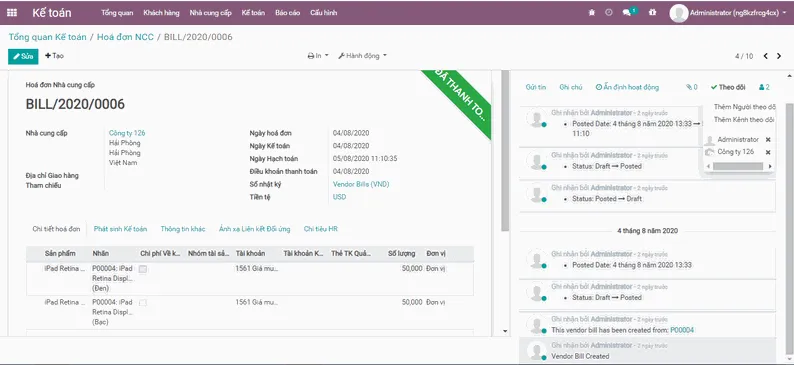Open Nhà cung cấp menu

point(211,13)
